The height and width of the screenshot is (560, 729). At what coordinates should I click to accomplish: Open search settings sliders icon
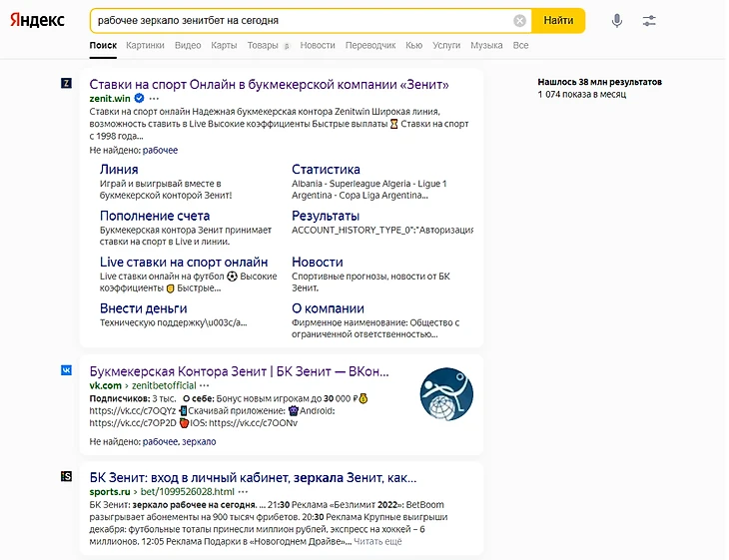[649, 20]
